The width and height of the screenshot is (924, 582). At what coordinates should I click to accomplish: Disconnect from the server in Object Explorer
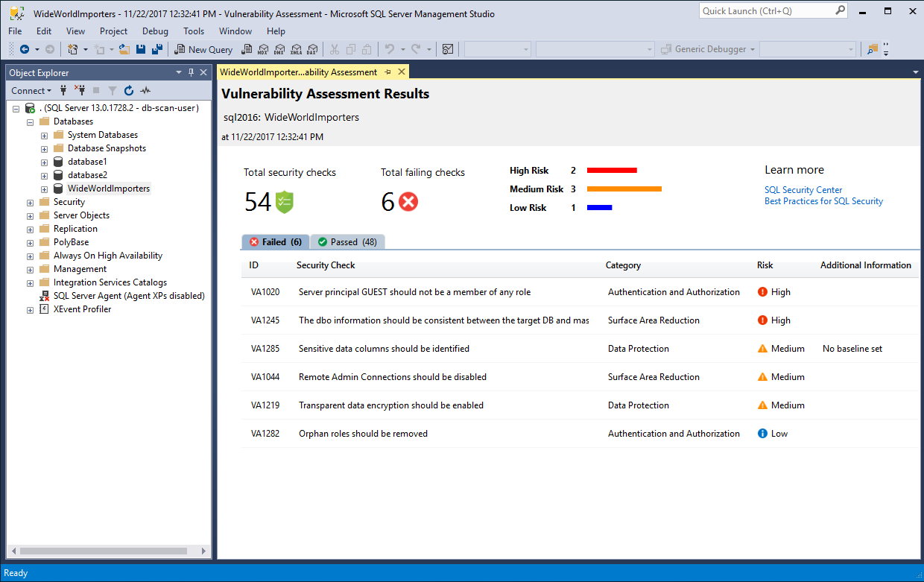80,90
